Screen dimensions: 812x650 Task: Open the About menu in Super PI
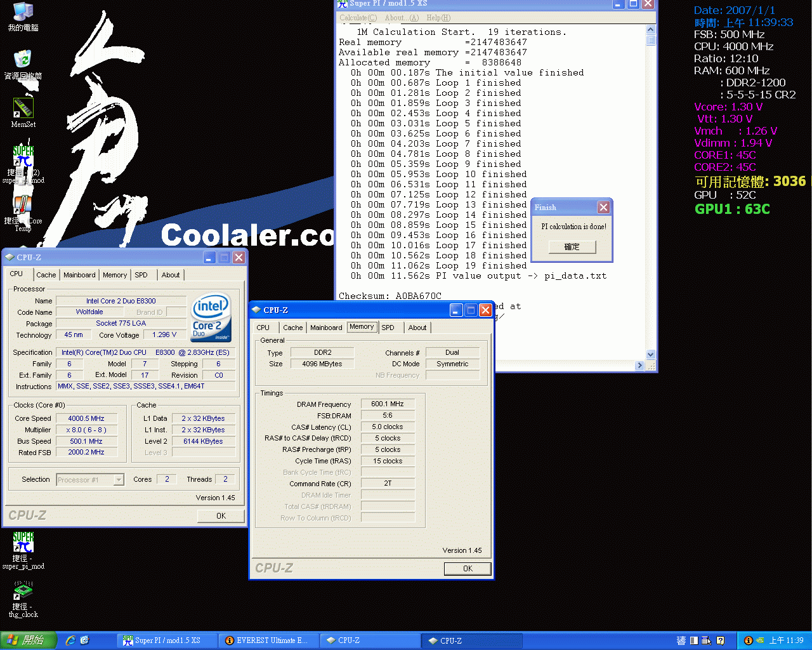(x=402, y=18)
